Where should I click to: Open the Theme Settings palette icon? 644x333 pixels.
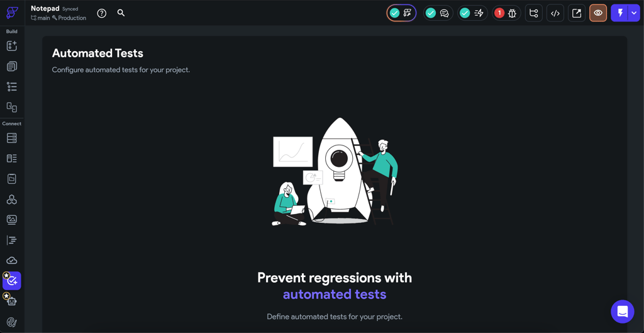[x=12, y=322]
